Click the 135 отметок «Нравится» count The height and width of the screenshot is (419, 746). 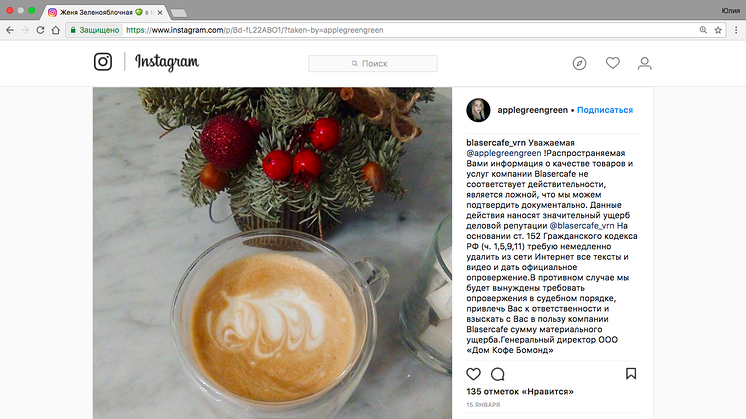point(520,391)
